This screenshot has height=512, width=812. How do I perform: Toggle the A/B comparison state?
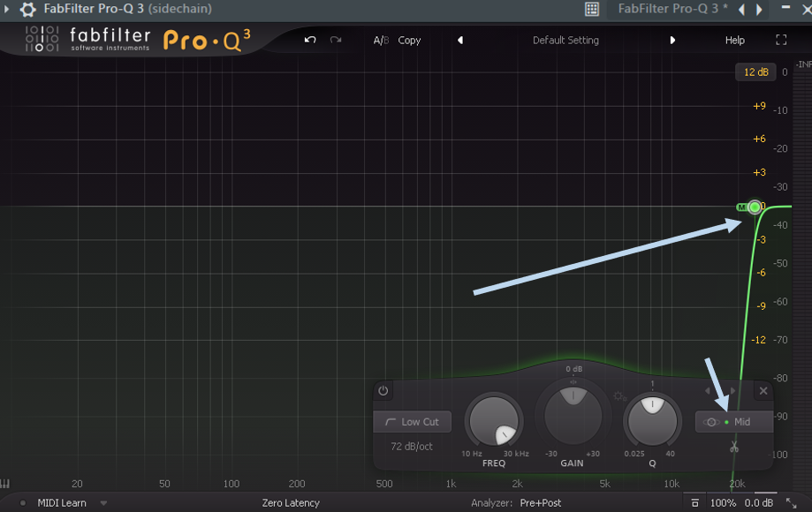(381, 41)
